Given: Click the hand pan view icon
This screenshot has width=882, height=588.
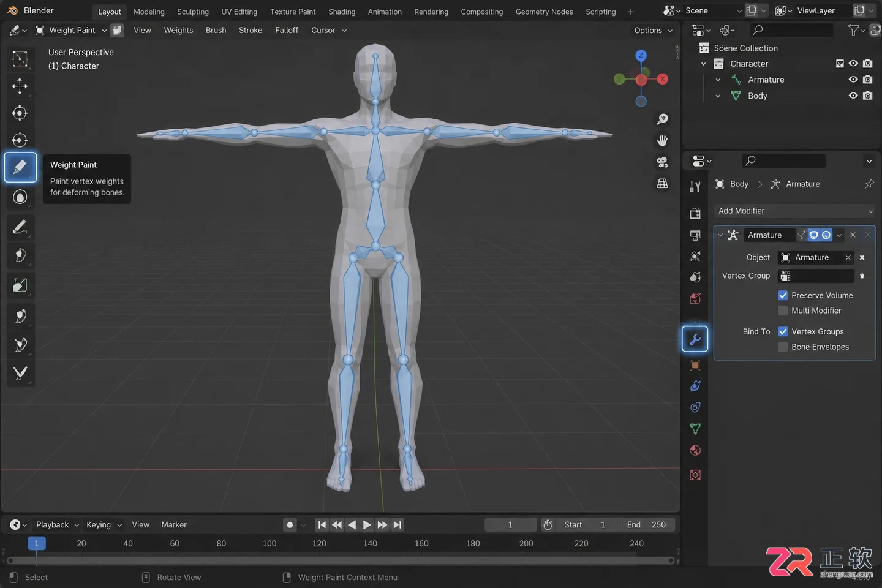Looking at the screenshot, I should (662, 140).
